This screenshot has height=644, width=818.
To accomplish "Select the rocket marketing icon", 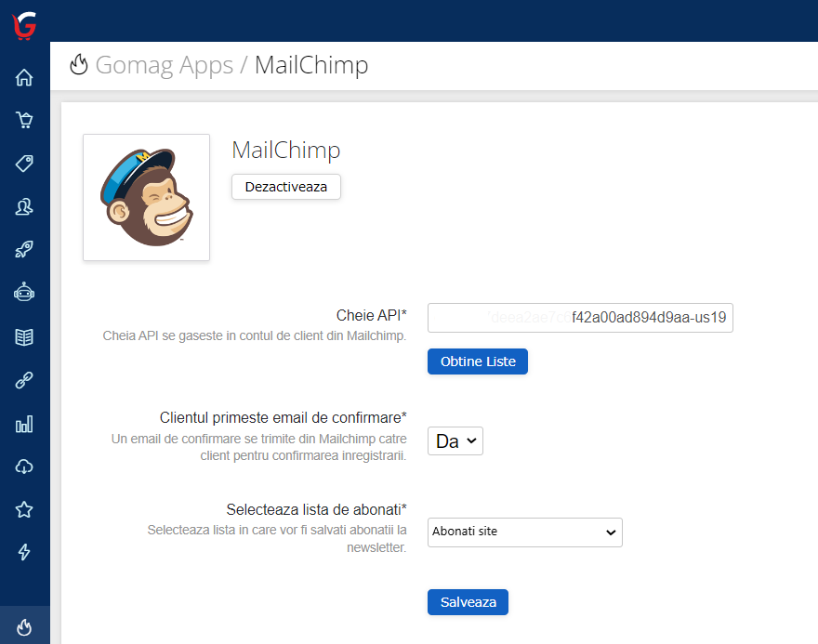I will coord(24,249).
